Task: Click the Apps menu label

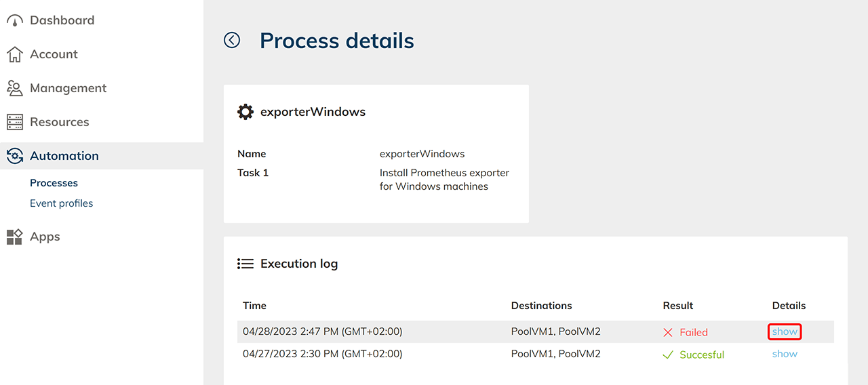Action: coord(45,237)
